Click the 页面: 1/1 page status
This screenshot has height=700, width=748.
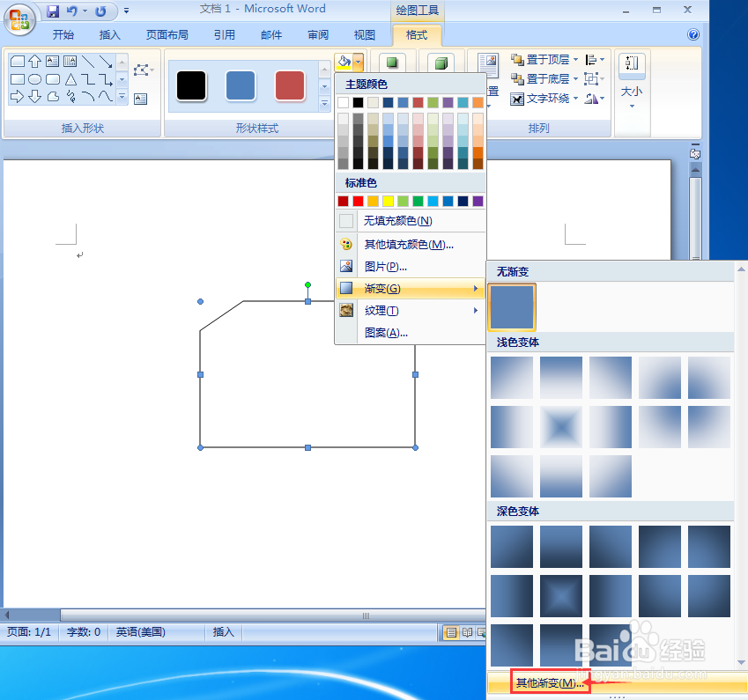pos(29,632)
